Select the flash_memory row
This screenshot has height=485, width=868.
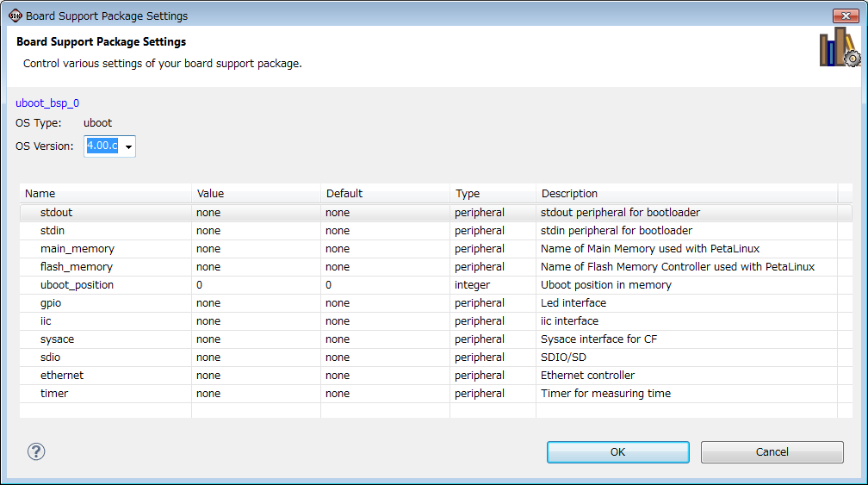click(76, 267)
